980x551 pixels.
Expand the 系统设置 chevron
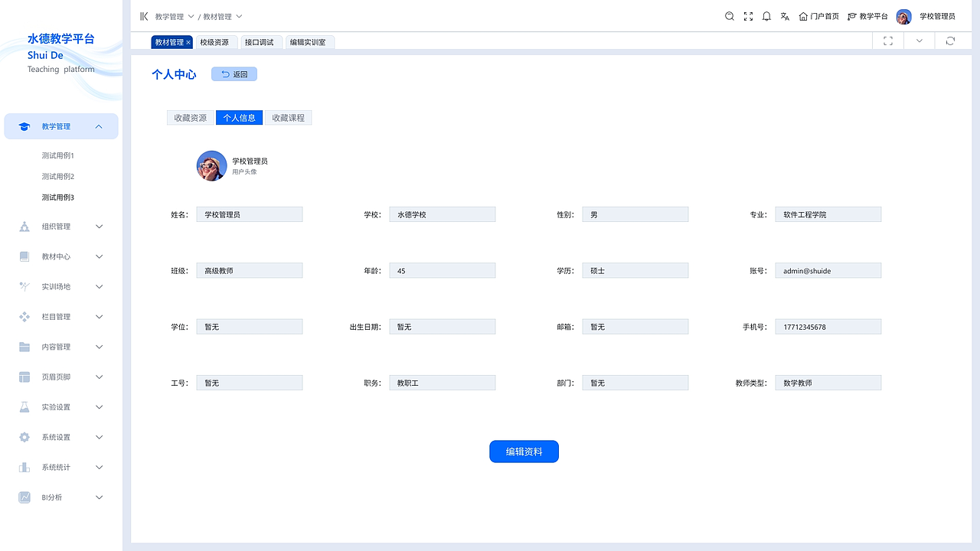point(99,437)
